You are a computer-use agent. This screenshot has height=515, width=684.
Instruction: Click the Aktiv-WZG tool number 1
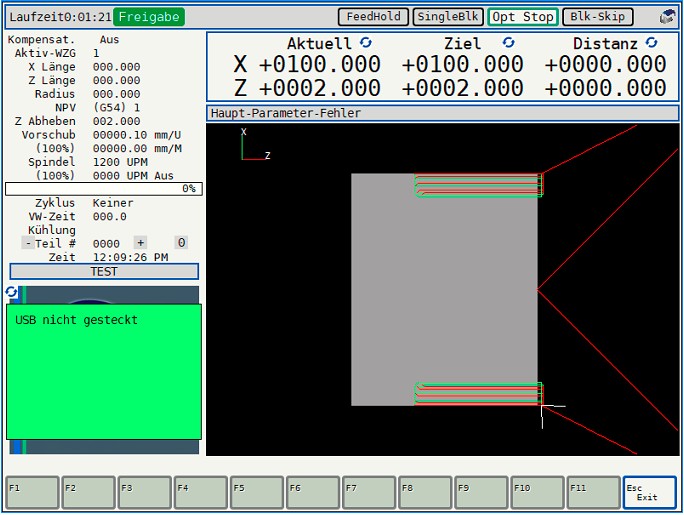[x=96, y=53]
